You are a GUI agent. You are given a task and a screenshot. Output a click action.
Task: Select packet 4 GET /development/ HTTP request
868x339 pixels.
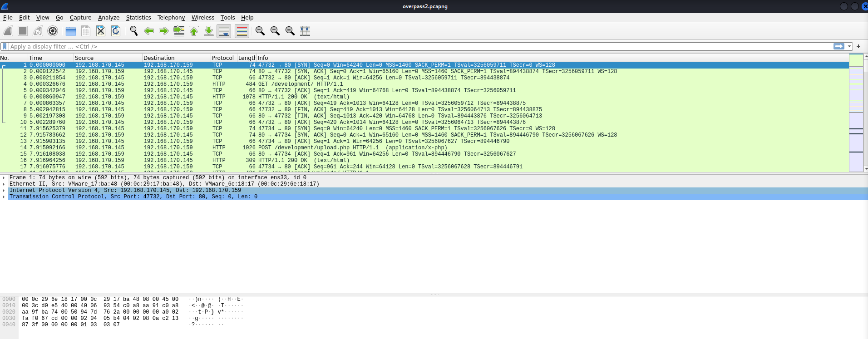[x=424, y=84]
